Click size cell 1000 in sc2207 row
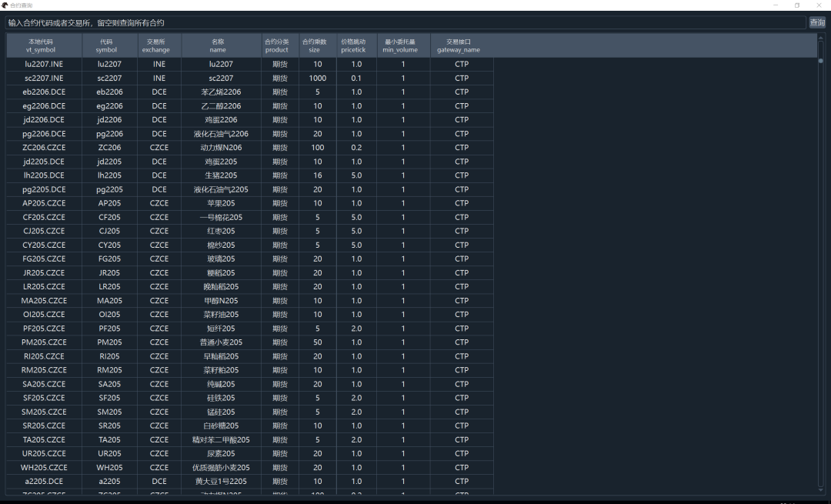Viewport: 831px width, 504px height. [318, 78]
